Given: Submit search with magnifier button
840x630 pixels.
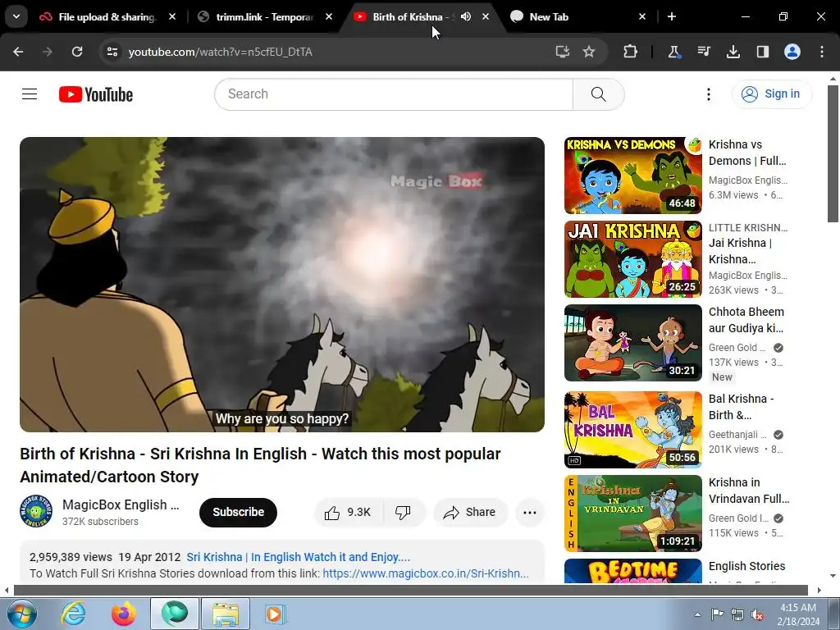Looking at the screenshot, I should pos(598,94).
